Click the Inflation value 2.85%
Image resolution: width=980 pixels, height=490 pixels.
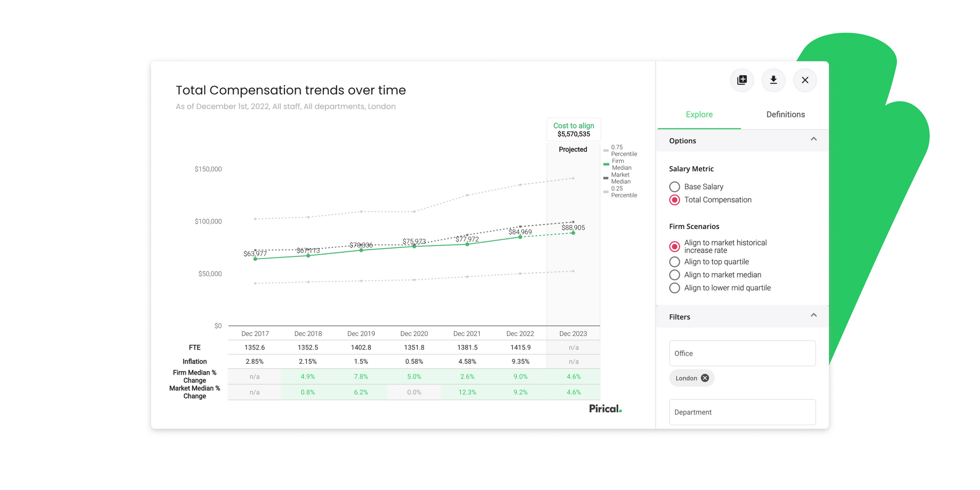pos(255,361)
